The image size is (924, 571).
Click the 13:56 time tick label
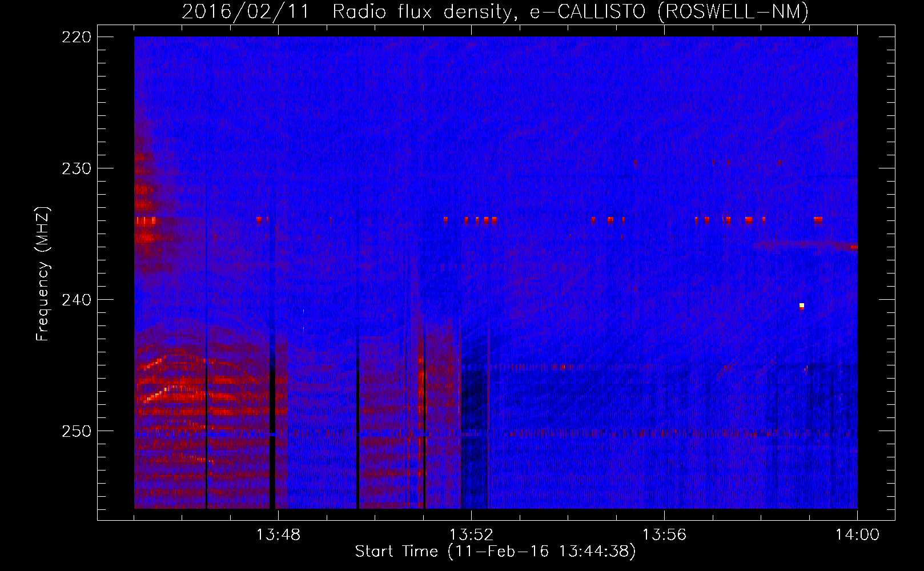(x=664, y=535)
